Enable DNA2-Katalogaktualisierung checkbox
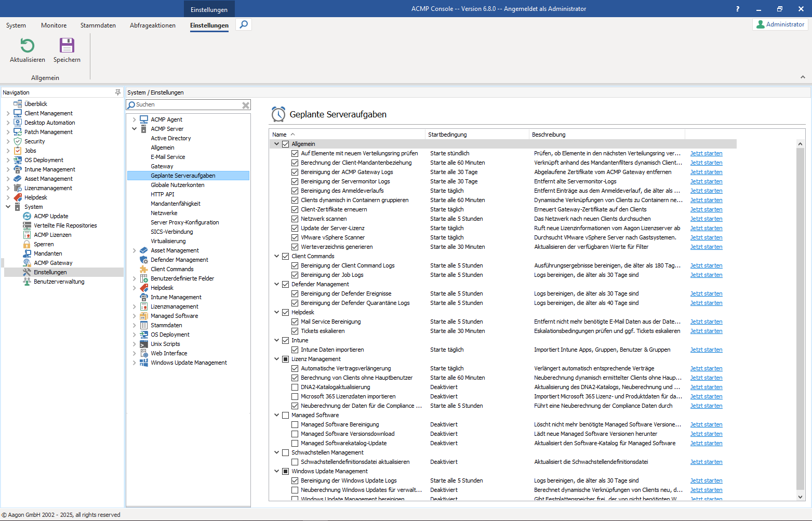The height and width of the screenshot is (521, 812). 295,387
